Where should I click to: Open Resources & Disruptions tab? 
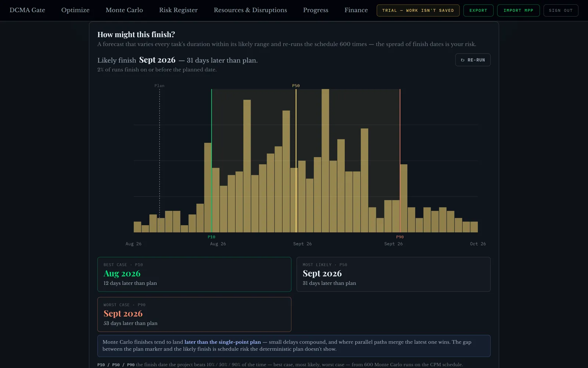(x=250, y=10)
